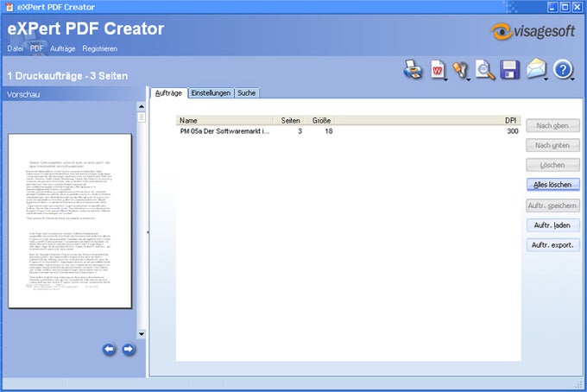Expand dropdown arrow beside envelope icon
Image resolution: width=587 pixels, height=392 pixels.
click(546, 79)
